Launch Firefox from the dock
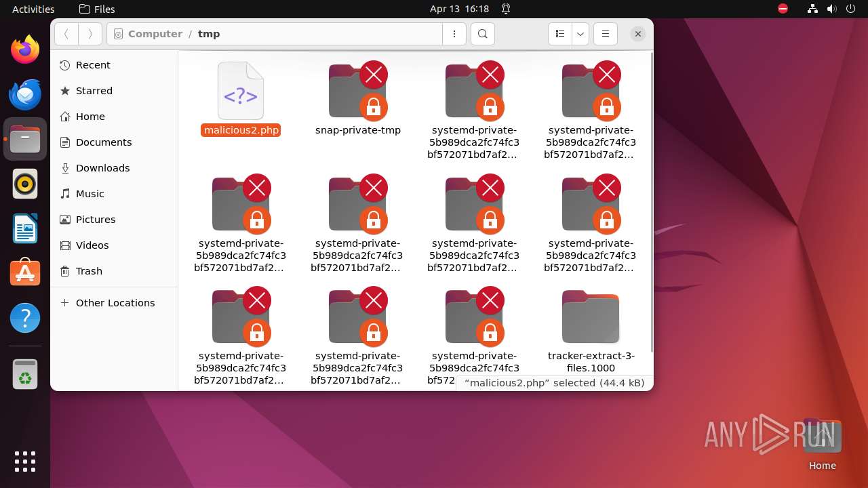 point(25,49)
